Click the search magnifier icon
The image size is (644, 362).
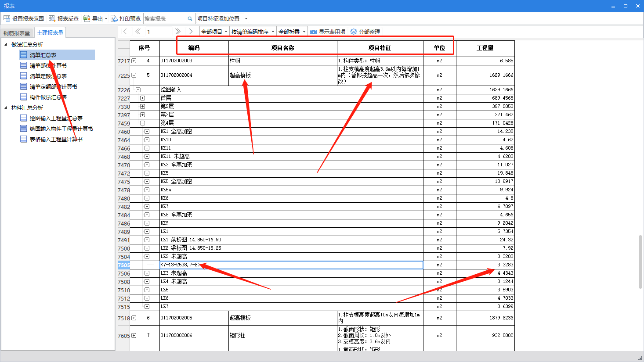pos(190,18)
